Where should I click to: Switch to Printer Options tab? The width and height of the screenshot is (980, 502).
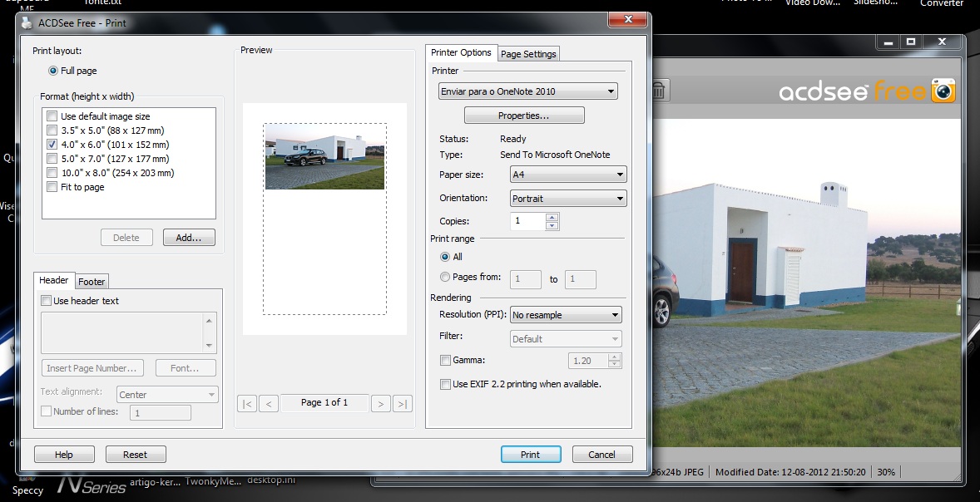(461, 52)
